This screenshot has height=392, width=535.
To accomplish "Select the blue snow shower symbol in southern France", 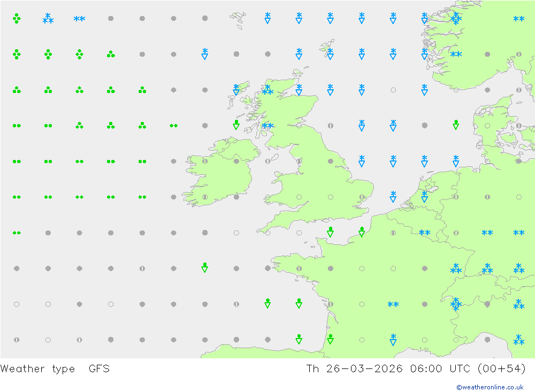I will [x=393, y=340].
